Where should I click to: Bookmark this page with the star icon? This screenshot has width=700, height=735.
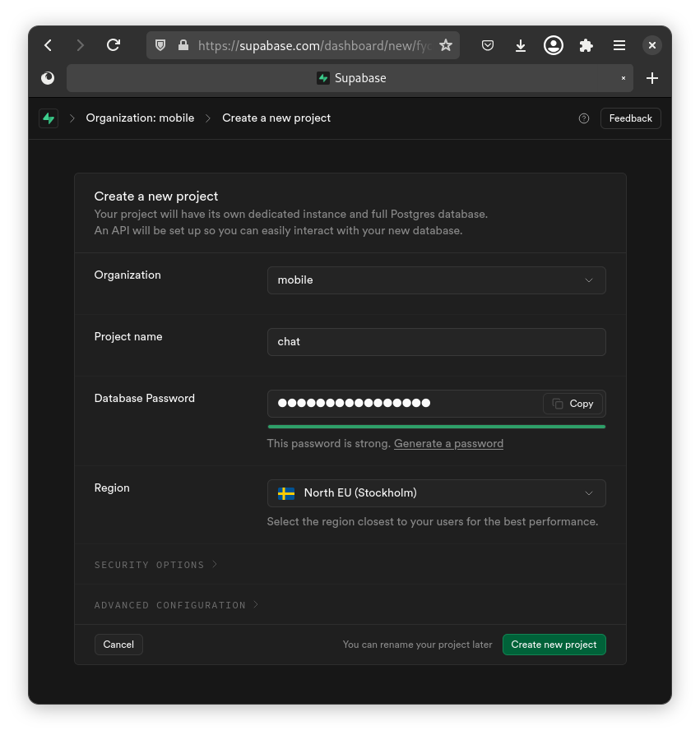tap(445, 45)
